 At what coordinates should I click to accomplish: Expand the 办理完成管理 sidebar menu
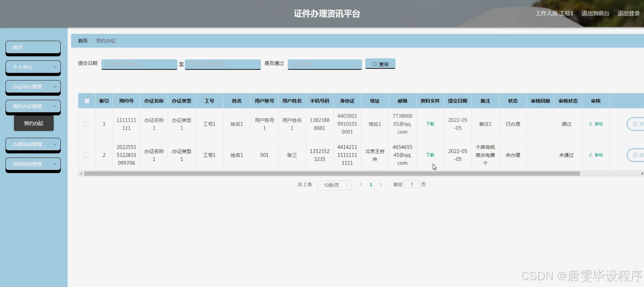[x=33, y=145]
